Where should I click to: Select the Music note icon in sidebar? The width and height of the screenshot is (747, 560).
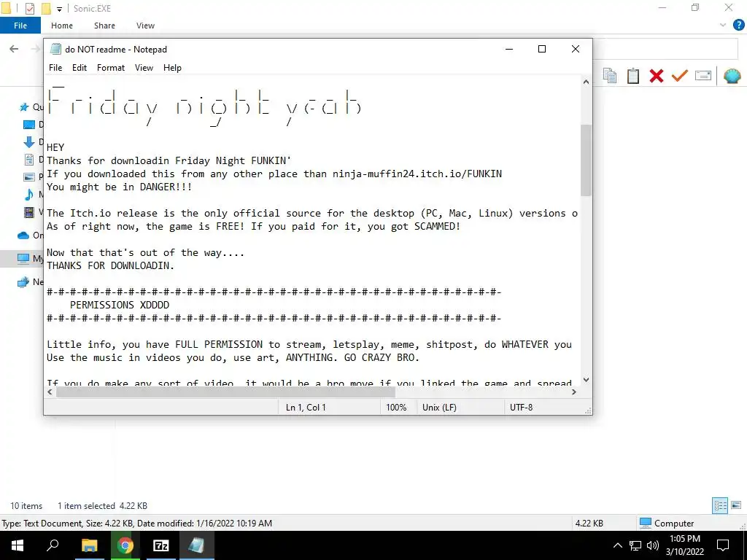pos(29,194)
